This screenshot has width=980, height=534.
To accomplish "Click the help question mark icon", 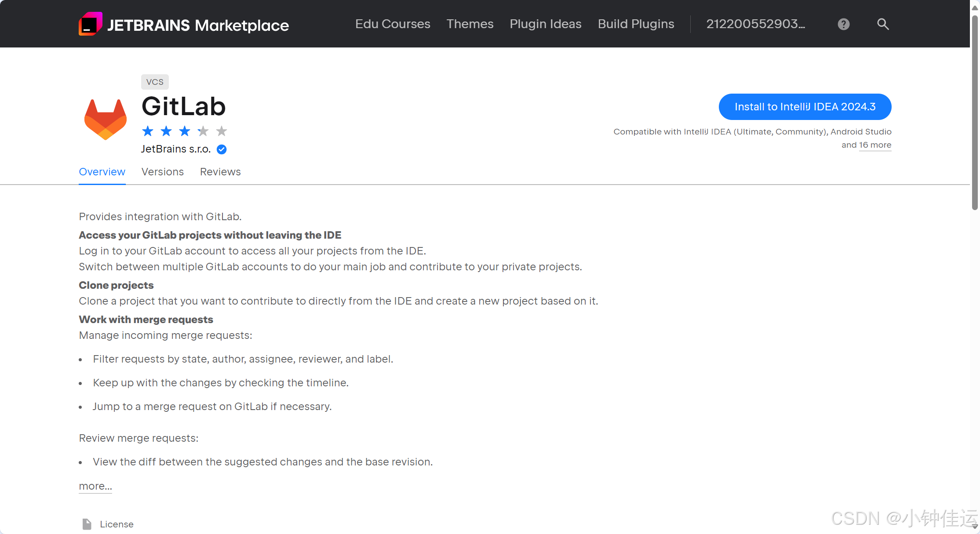I will click(x=843, y=24).
